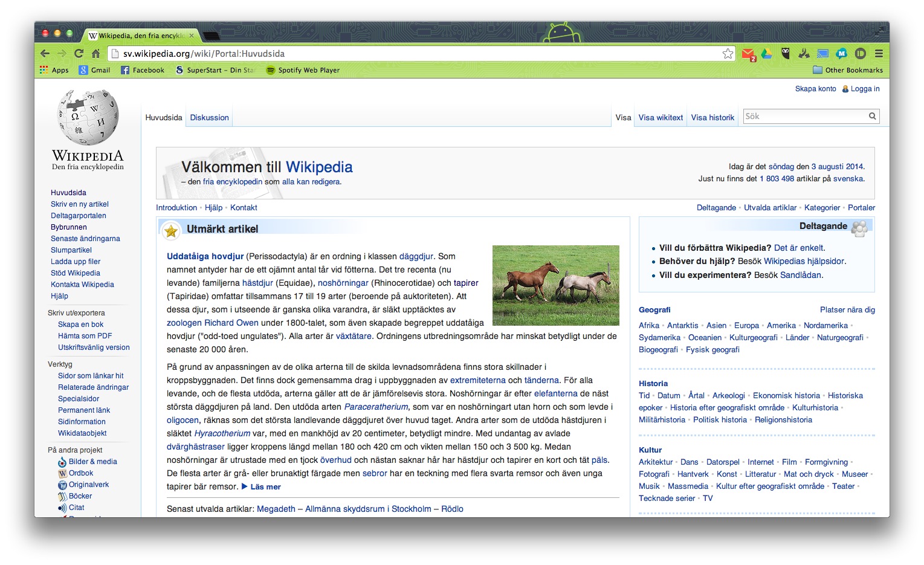Image resolution: width=924 pixels, height=565 pixels.
Task: Open Chrome hamburger menu
Action: pyautogui.click(x=879, y=54)
